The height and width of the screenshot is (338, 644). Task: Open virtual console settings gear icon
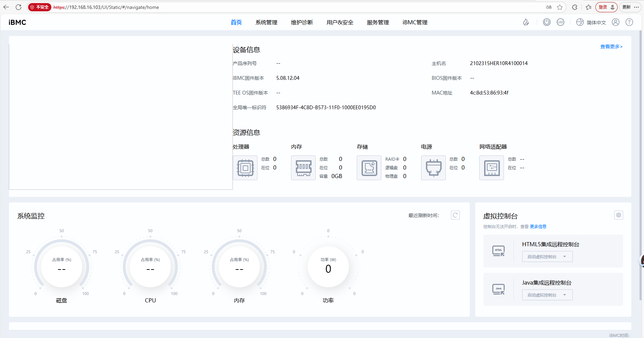click(618, 215)
